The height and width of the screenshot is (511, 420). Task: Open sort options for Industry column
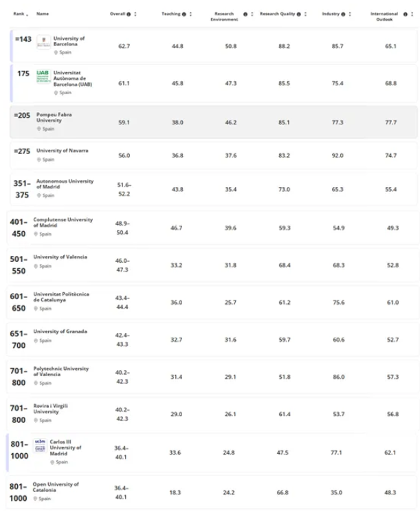click(x=350, y=14)
